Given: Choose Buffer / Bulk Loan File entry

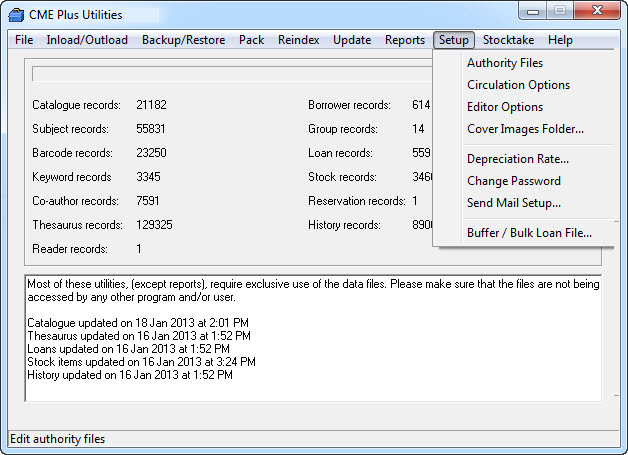Looking at the screenshot, I should (x=529, y=233).
